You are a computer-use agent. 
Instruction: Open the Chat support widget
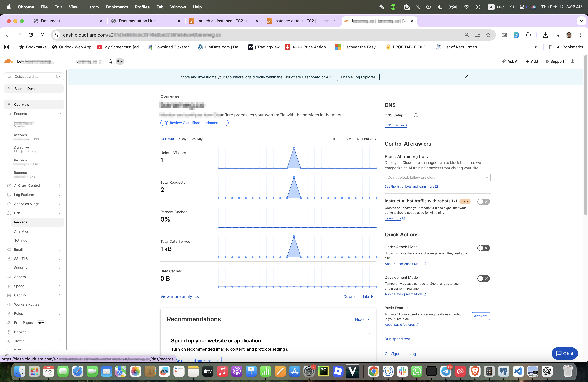(x=564, y=353)
